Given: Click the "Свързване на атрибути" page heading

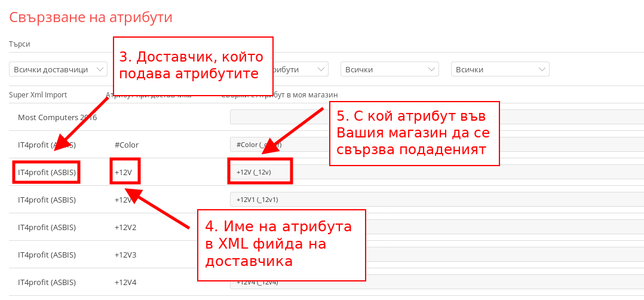Looking at the screenshot, I should pos(91,17).
